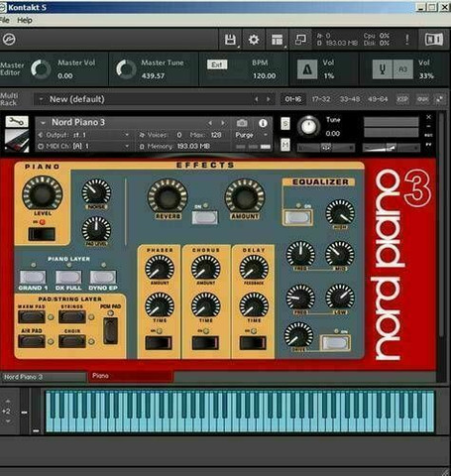Click the Nord Piano instrument thumbnail
The width and height of the screenshot is (451, 476).
pos(17,141)
